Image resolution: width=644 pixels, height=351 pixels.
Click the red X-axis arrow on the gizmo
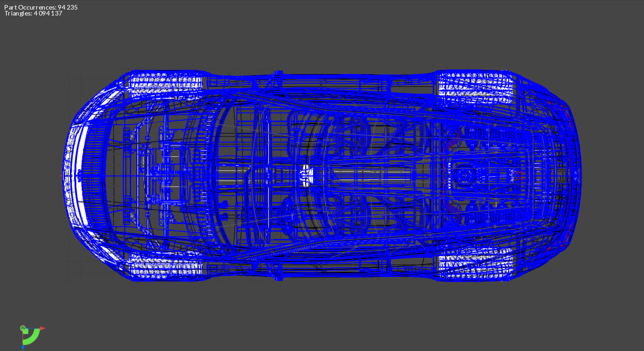pyautogui.click(x=42, y=328)
